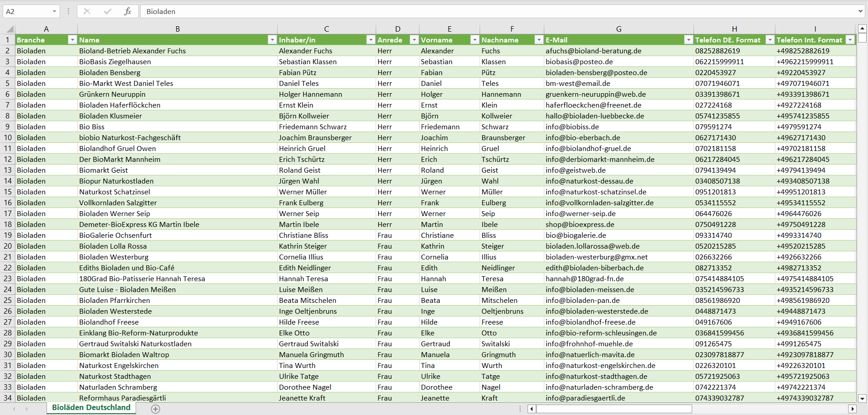Select column I header
The image size is (868, 415).
(815, 29)
